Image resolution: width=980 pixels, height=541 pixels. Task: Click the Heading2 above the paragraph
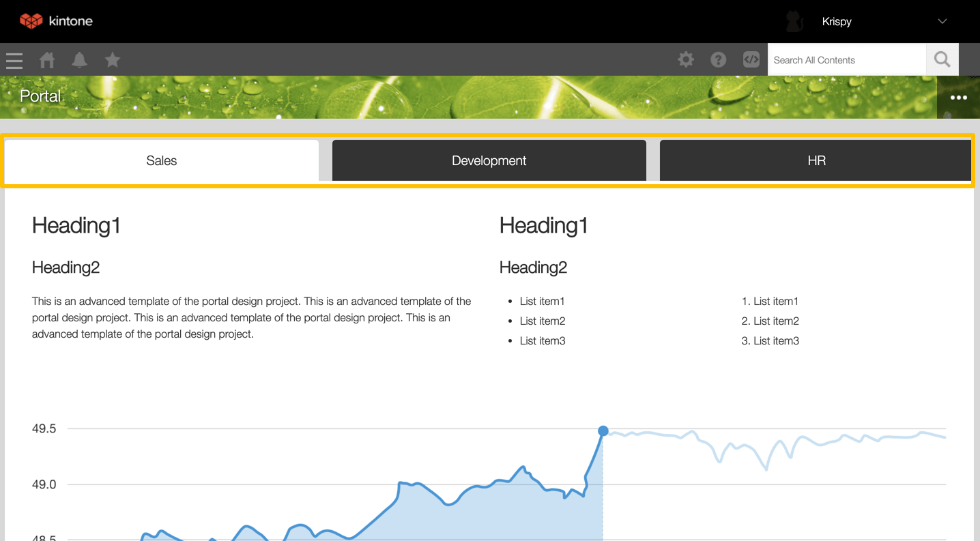[x=66, y=267]
